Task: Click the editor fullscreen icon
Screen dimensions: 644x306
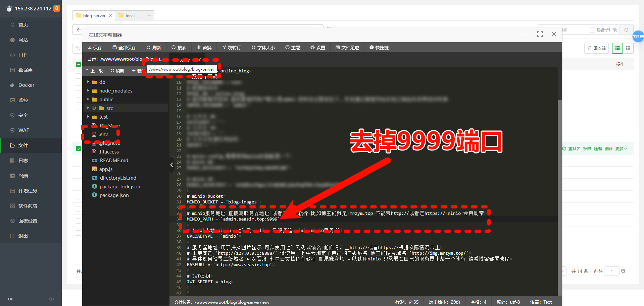Action: click(540, 34)
